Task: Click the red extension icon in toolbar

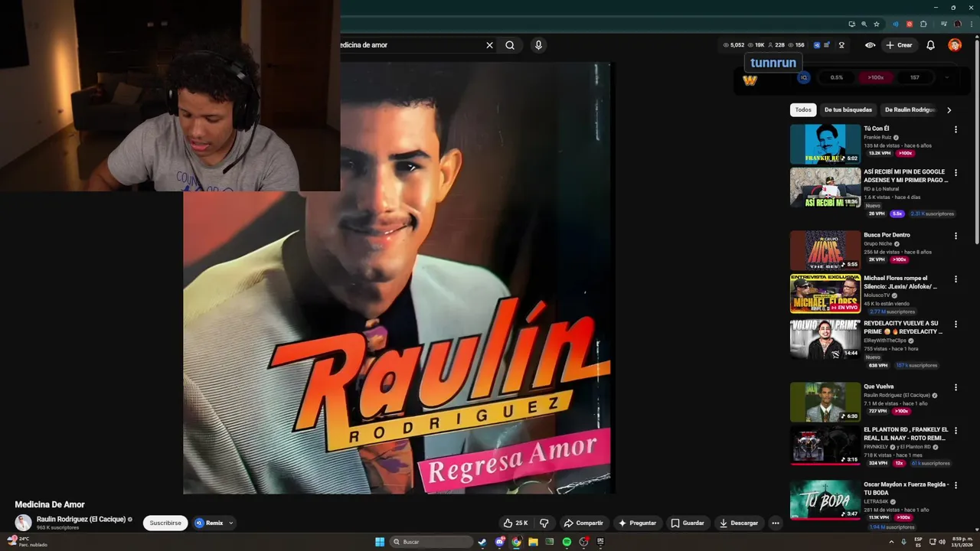Action: click(910, 24)
